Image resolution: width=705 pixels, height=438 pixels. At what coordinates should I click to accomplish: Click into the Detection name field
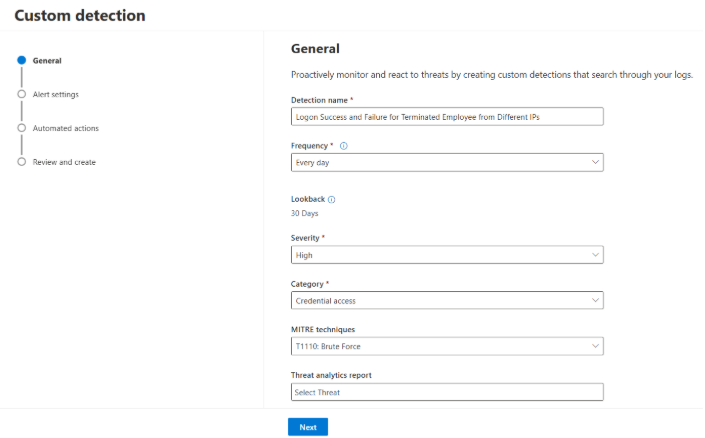(x=447, y=116)
